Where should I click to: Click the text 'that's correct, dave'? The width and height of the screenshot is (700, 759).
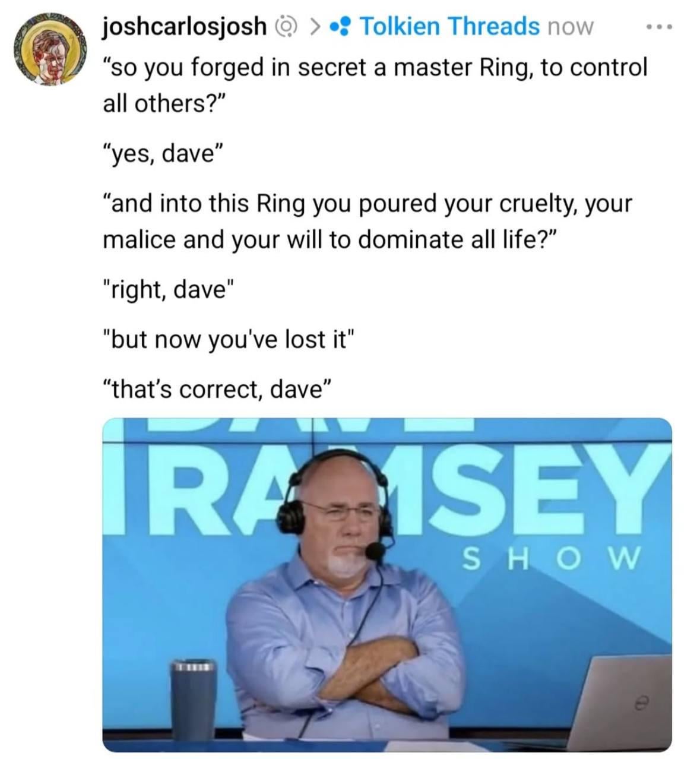coord(217,390)
